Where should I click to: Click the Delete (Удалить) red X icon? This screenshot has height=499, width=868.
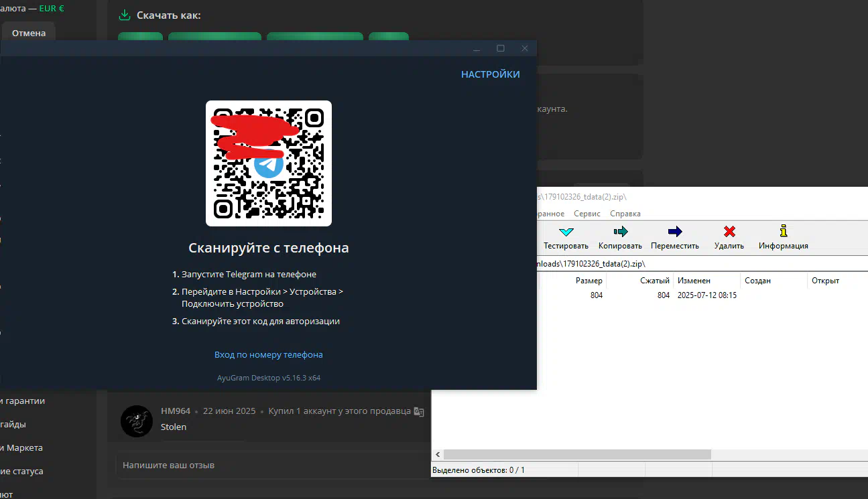tap(729, 232)
